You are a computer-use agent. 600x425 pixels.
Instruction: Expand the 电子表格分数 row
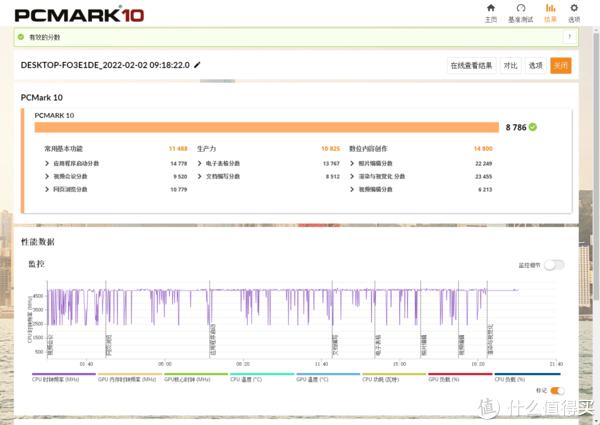click(x=218, y=163)
